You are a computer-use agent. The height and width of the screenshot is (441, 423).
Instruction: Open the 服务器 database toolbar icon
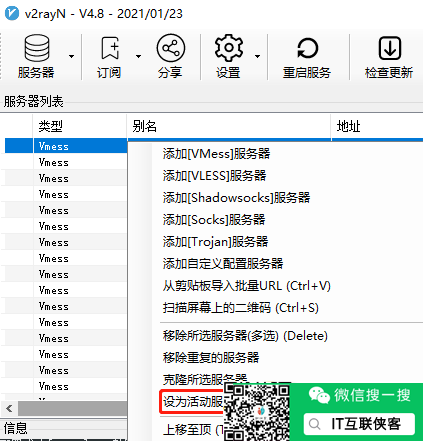pyautogui.click(x=37, y=48)
